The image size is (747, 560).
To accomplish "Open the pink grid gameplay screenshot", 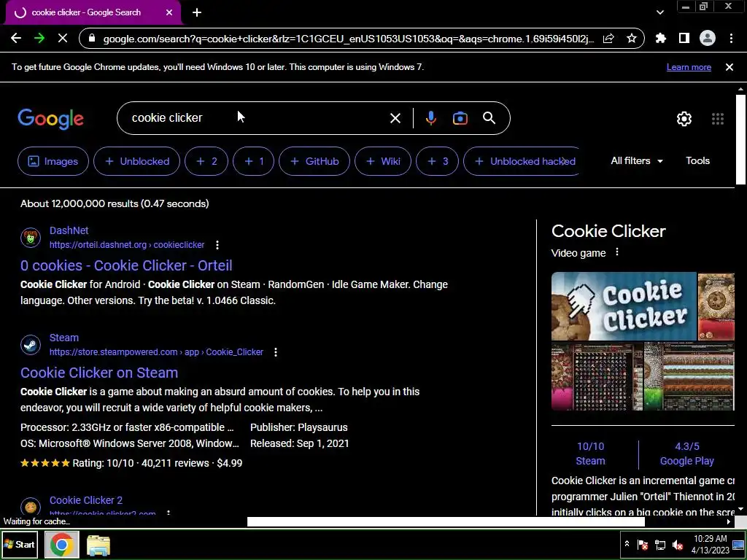I will tap(597, 376).
